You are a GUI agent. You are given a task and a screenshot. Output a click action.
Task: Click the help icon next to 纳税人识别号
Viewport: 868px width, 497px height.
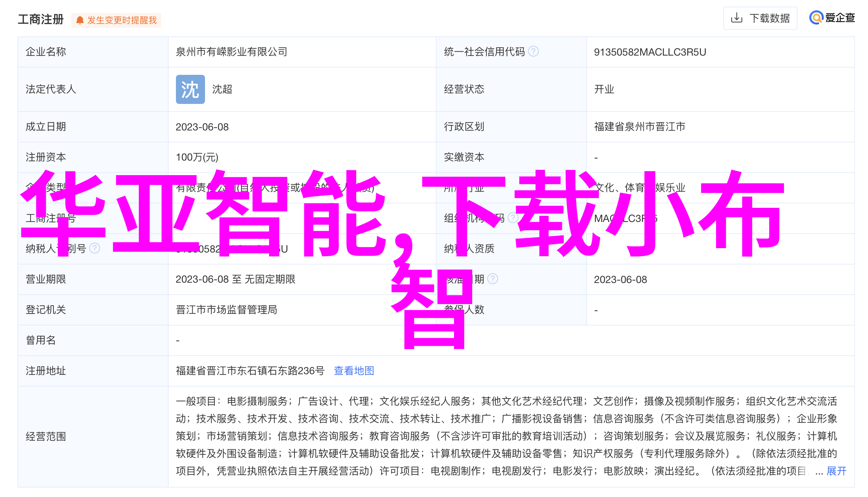(x=95, y=248)
